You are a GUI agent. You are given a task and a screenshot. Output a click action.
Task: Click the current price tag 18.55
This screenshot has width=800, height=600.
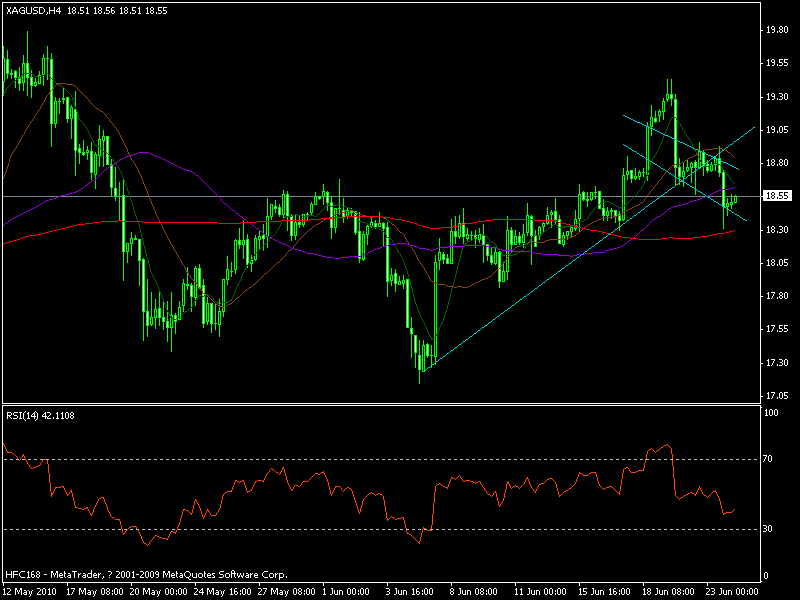(x=777, y=196)
